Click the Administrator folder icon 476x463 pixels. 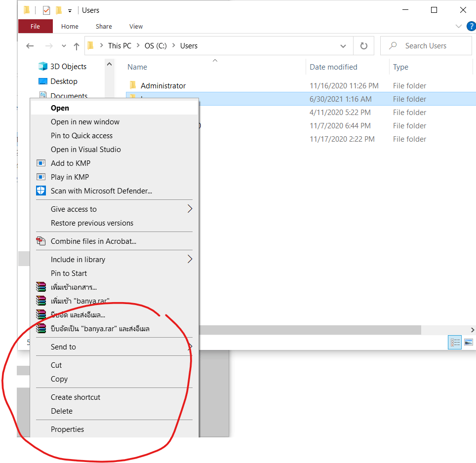pyautogui.click(x=133, y=85)
